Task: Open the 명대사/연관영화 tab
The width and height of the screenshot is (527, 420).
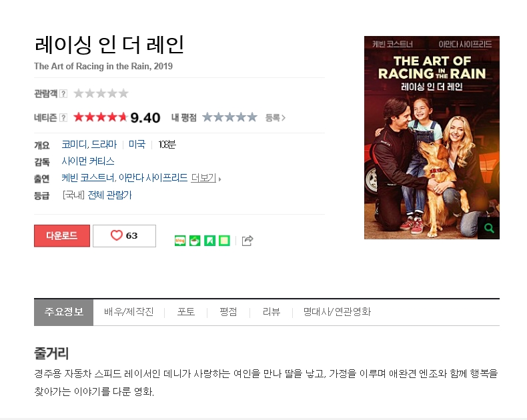Action: coord(337,312)
